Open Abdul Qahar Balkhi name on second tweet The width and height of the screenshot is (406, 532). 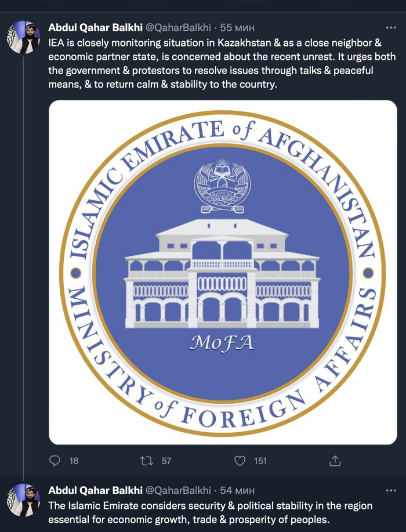tap(95, 490)
